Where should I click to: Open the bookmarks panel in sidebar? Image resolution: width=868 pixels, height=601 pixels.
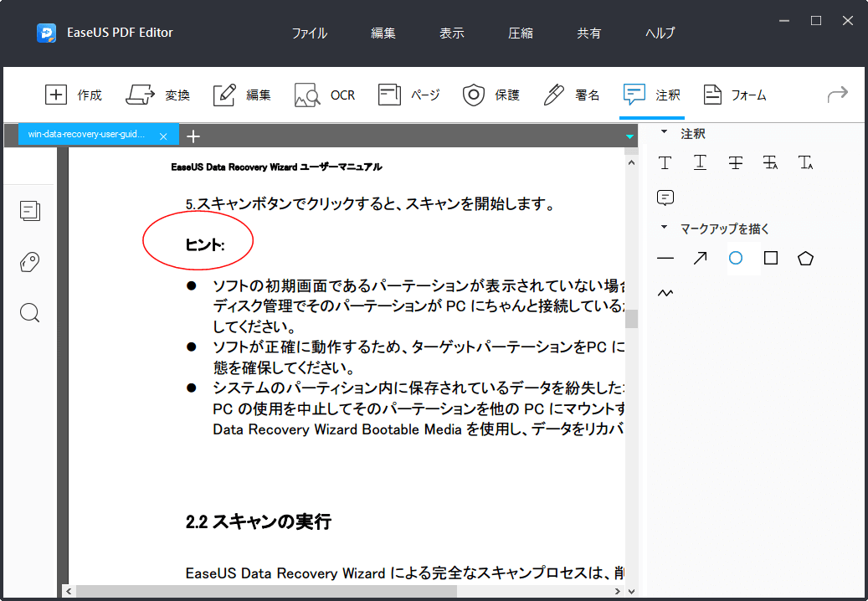(x=29, y=262)
